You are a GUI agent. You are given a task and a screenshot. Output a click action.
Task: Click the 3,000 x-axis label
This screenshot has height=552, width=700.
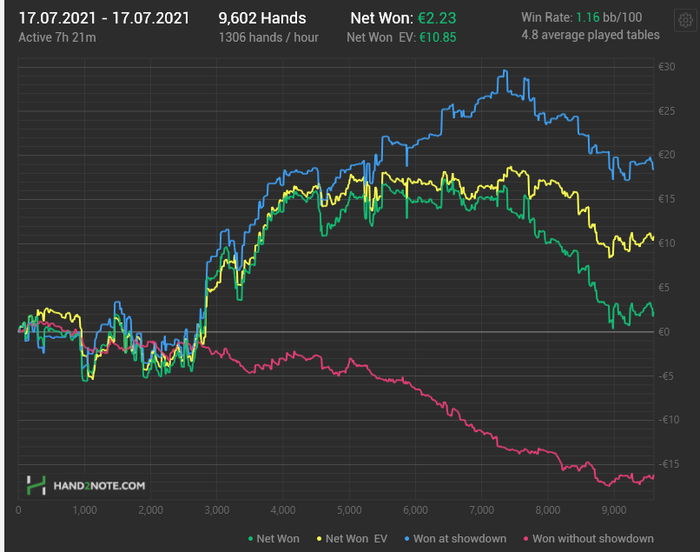pyautogui.click(x=217, y=510)
